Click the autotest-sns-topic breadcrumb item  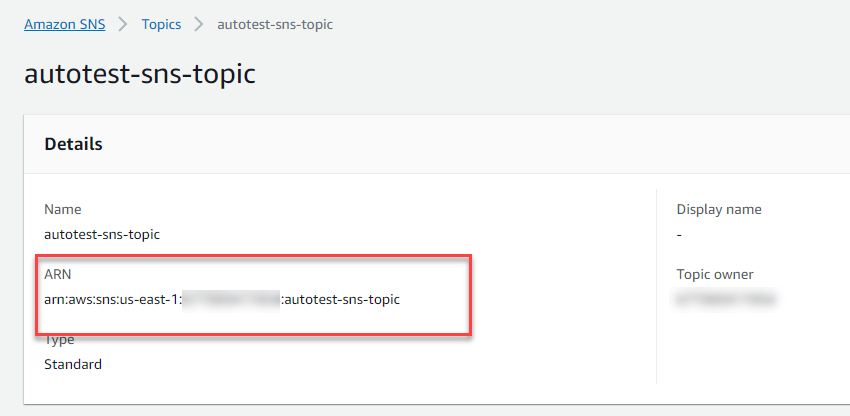point(275,24)
